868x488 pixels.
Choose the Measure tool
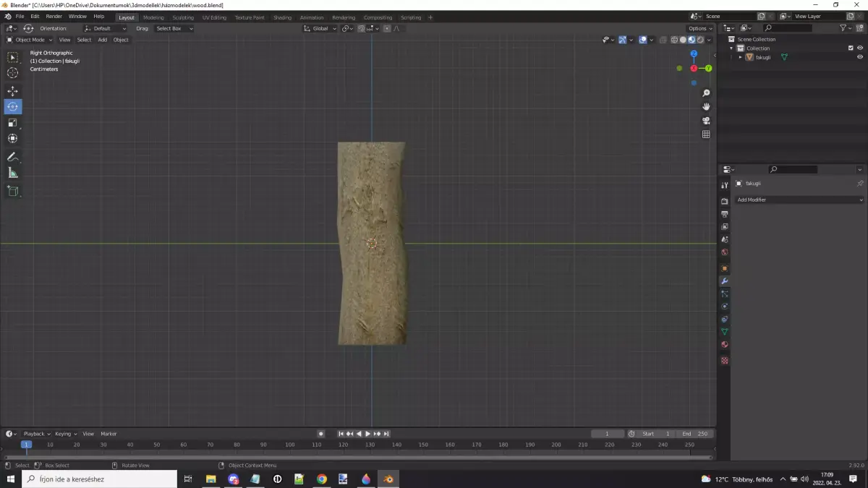13,173
